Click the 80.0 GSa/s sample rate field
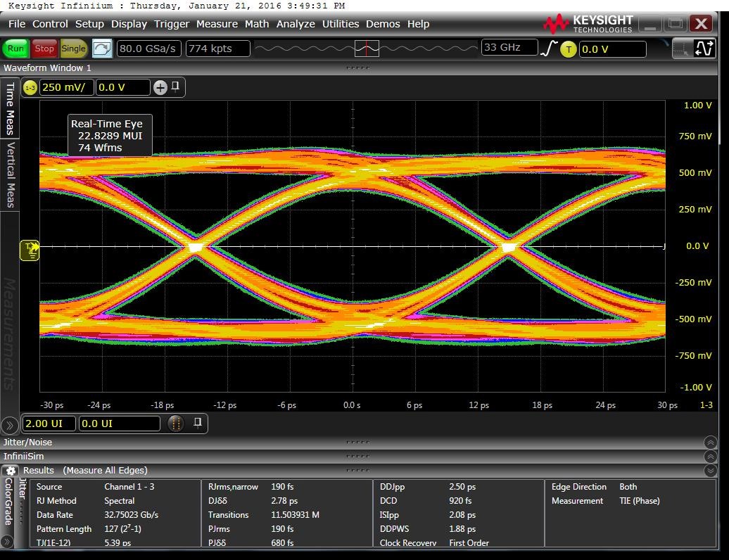Image resolution: width=729 pixels, height=560 pixels. tap(148, 49)
